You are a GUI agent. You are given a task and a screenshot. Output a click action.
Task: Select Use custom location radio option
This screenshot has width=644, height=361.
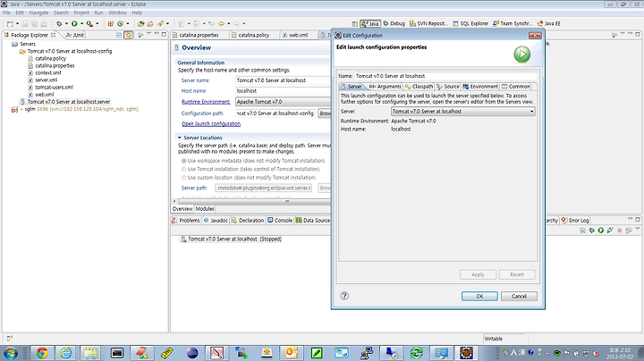(x=183, y=178)
